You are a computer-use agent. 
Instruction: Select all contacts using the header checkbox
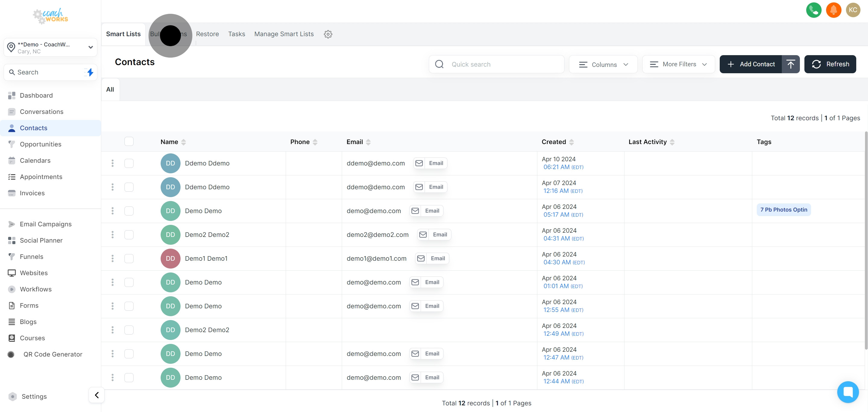pyautogui.click(x=129, y=141)
